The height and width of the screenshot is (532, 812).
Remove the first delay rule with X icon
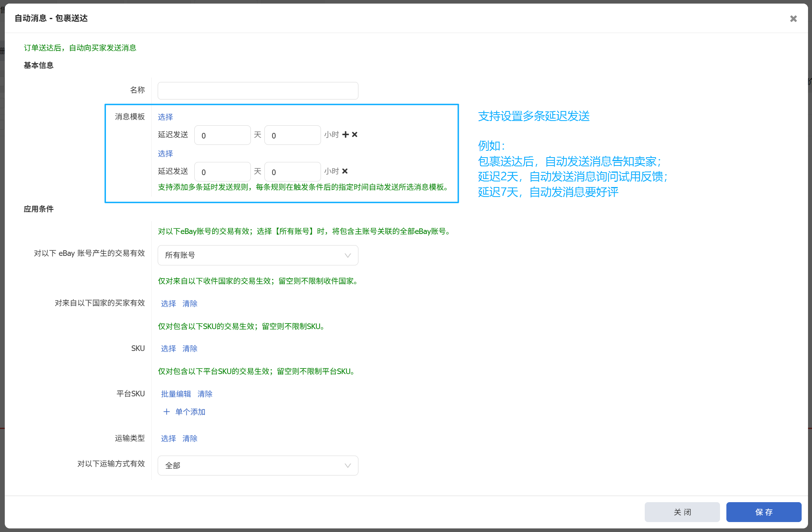(355, 134)
